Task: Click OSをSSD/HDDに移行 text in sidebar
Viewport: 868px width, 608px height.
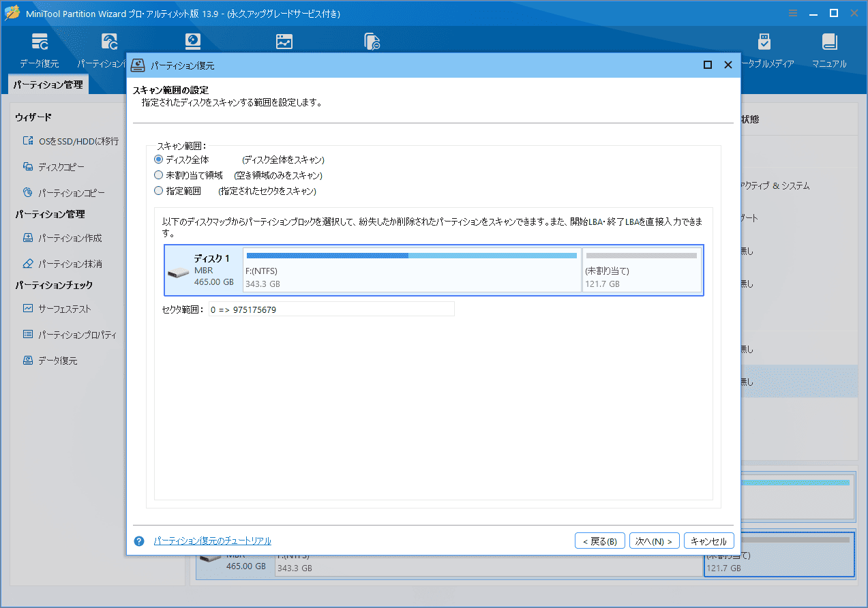Action: (x=78, y=141)
